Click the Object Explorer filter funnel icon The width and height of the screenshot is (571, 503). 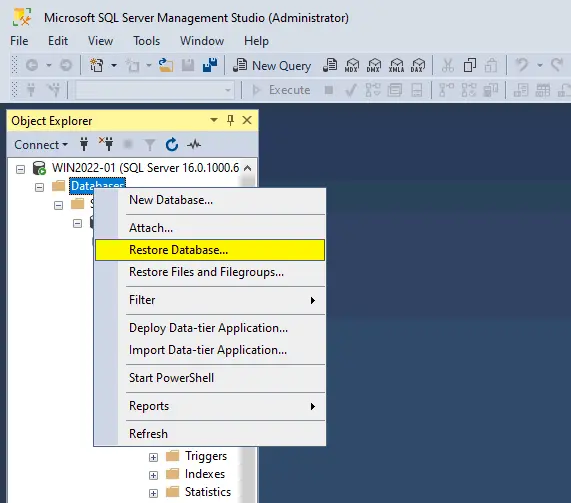pos(150,145)
